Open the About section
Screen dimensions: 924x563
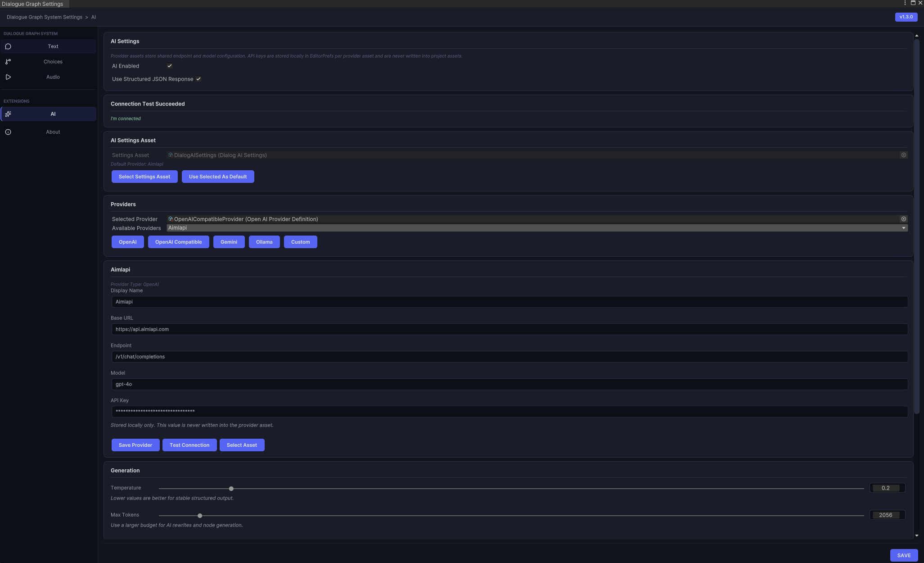coord(48,132)
